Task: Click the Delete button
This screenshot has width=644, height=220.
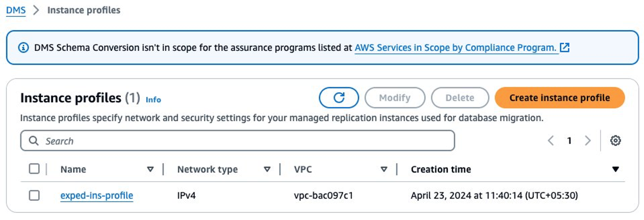Action: coord(459,98)
